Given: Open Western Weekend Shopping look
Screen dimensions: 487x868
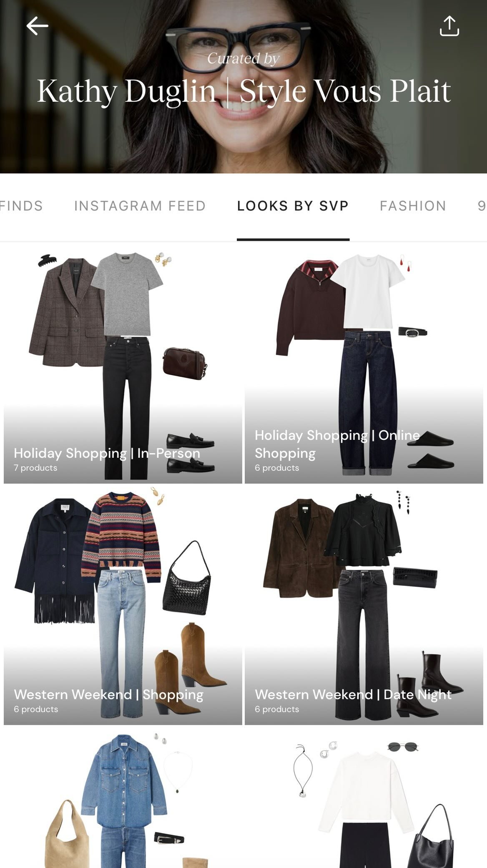Looking at the screenshot, I should [x=123, y=605].
